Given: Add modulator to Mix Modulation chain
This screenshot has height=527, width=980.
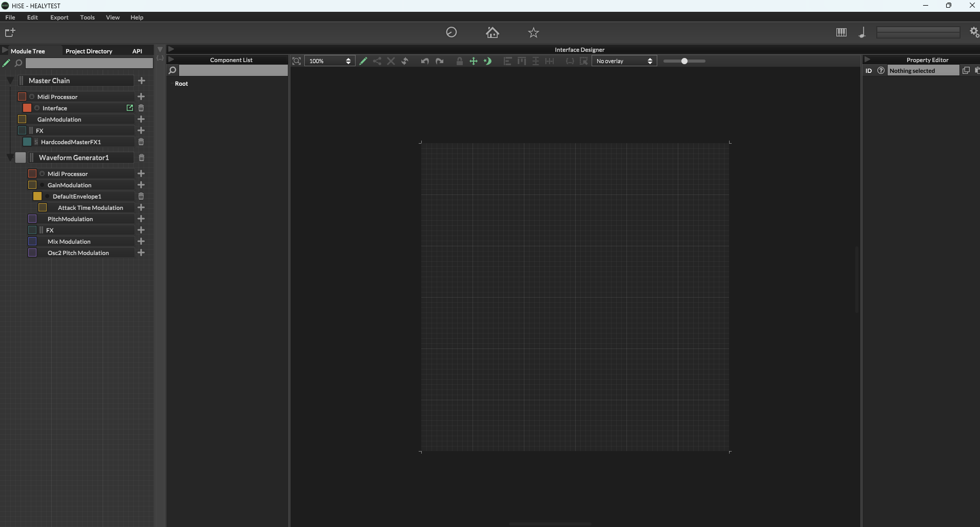Looking at the screenshot, I should (x=141, y=241).
